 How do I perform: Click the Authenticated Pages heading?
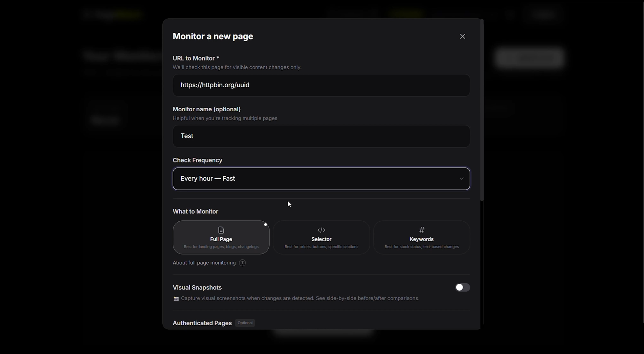tap(202, 323)
